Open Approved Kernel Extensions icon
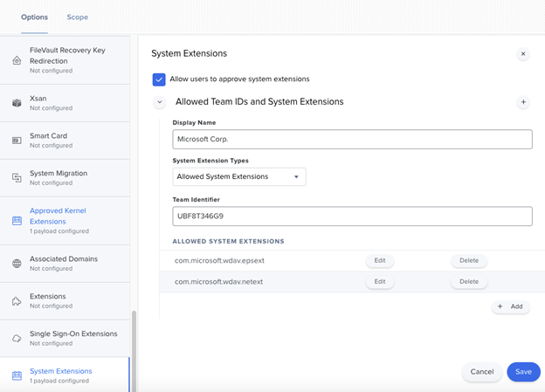The width and height of the screenshot is (545, 392). [17, 221]
